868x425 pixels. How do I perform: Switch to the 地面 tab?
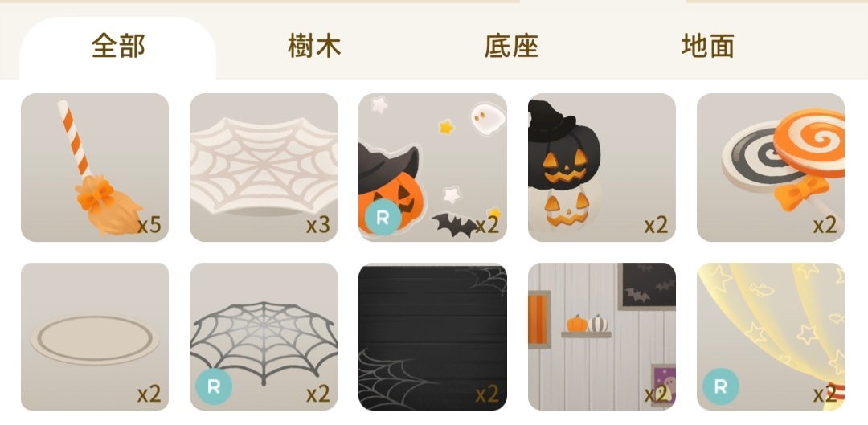coord(708,46)
